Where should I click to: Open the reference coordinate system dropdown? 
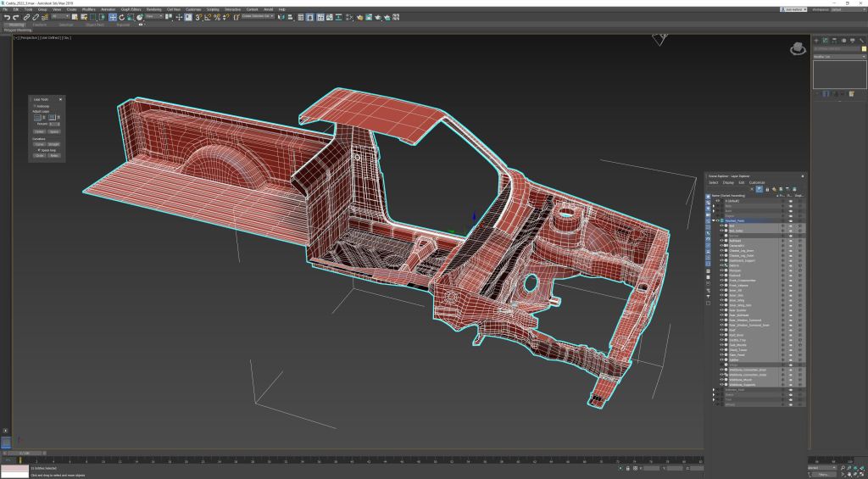tap(155, 17)
